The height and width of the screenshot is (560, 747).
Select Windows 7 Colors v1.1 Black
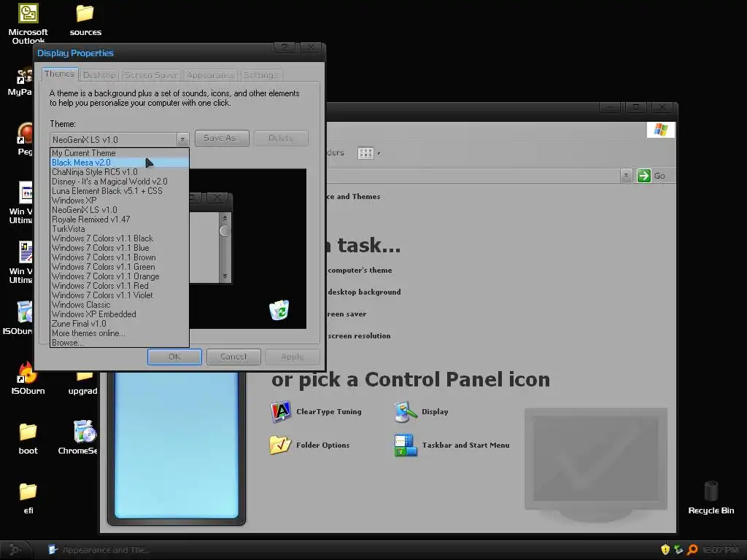coord(120,238)
